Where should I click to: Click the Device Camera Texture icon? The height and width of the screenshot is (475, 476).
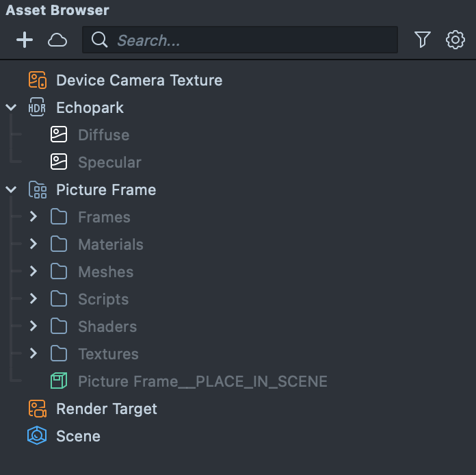[38, 80]
